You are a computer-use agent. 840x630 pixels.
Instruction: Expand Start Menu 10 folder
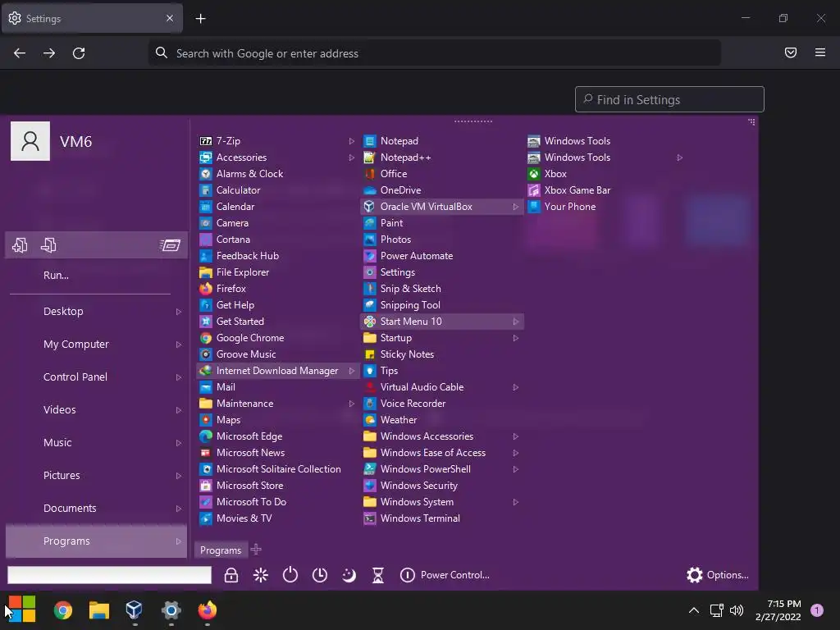[x=516, y=322]
